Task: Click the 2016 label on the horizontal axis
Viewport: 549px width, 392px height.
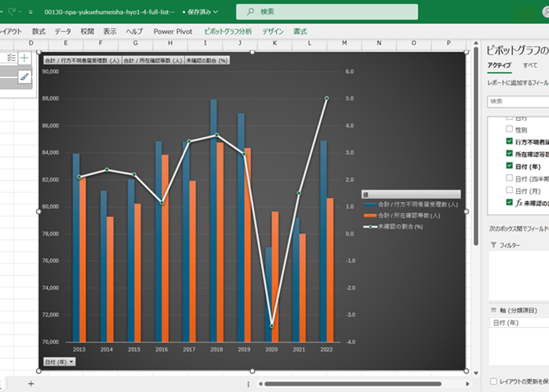Action: coord(162,349)
